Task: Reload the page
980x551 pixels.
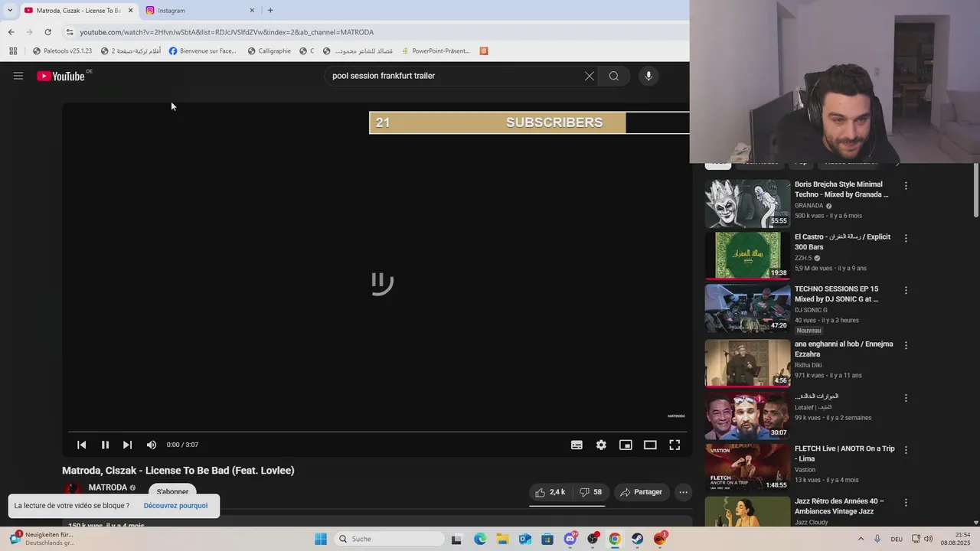Action: click(x=47, y=32)
